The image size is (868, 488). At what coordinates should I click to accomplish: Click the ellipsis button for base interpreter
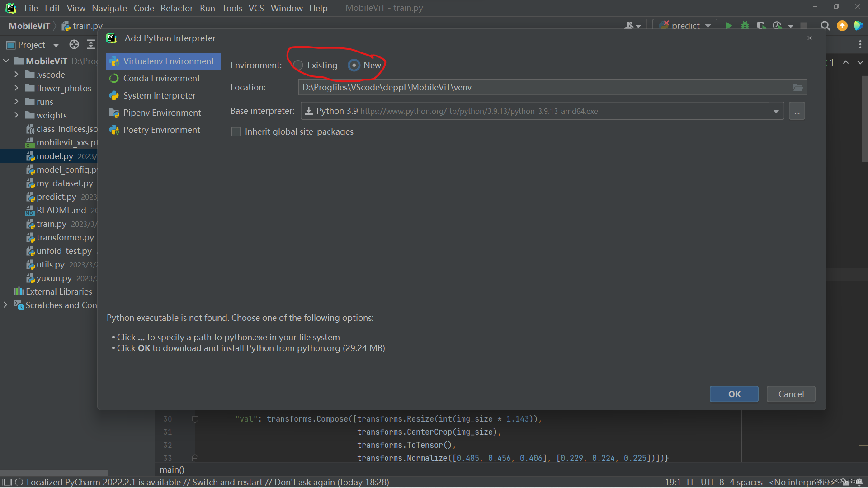tap(797, 111)
